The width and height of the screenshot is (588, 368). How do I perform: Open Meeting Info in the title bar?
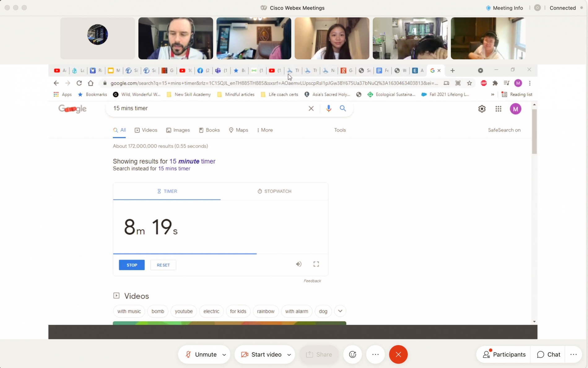pyautogui.click(x=504, y=8)
